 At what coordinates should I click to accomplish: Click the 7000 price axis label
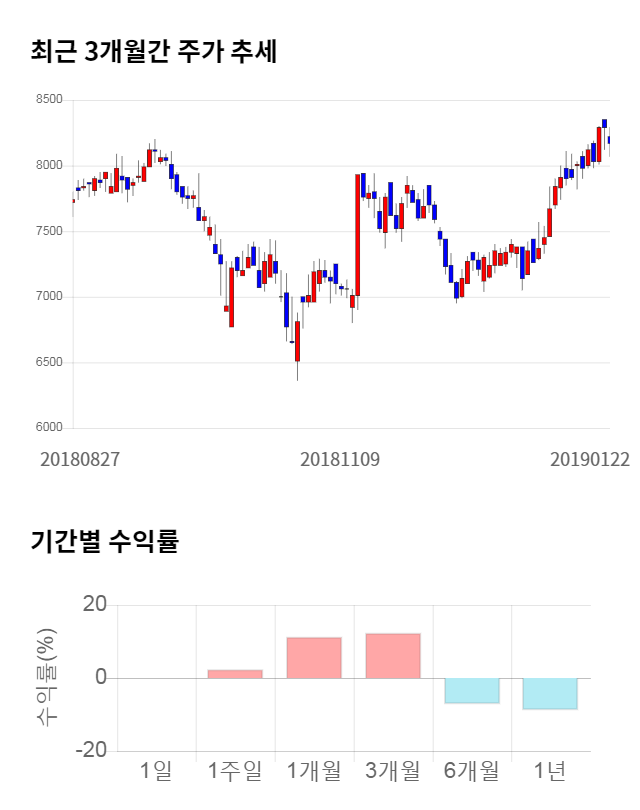point(49,297)
